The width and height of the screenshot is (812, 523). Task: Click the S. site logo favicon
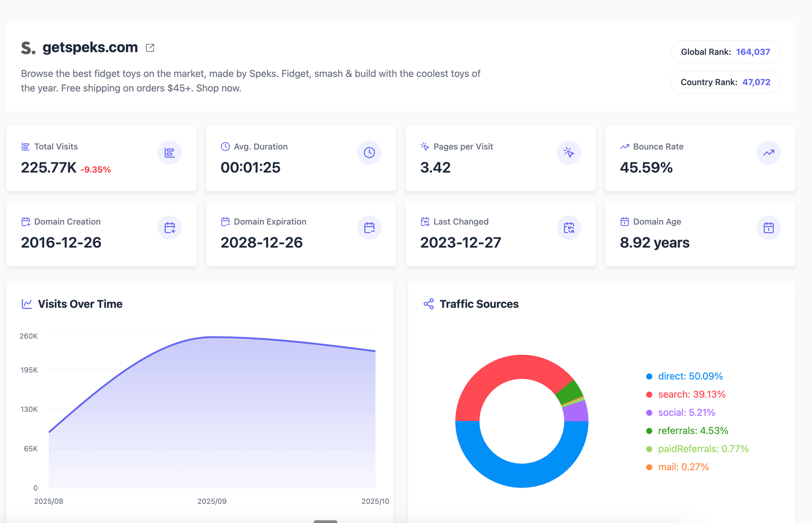[28, 48]
